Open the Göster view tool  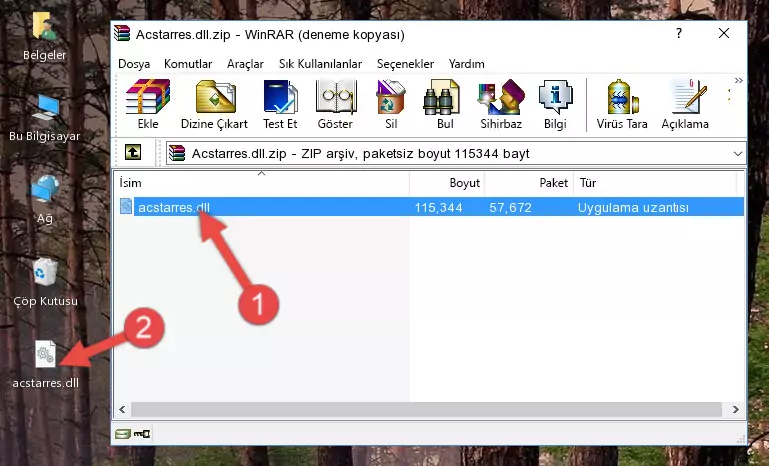pyautogui.click(x=335, y=104)
